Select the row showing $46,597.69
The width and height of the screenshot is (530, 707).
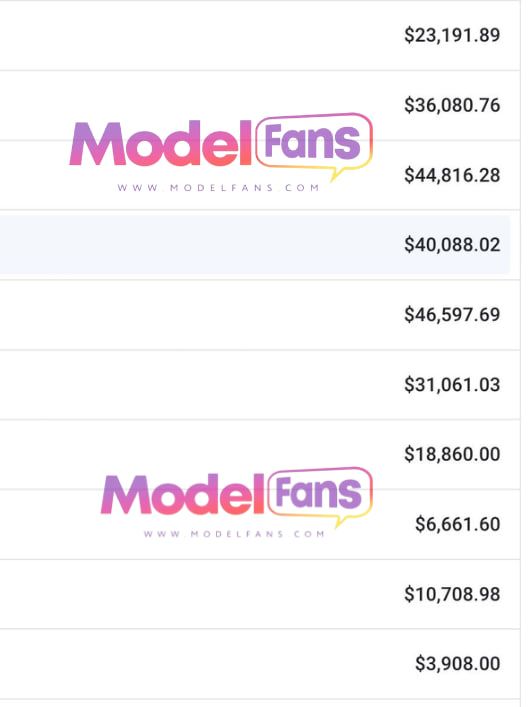pyautogui.click(x=260, y=315)
